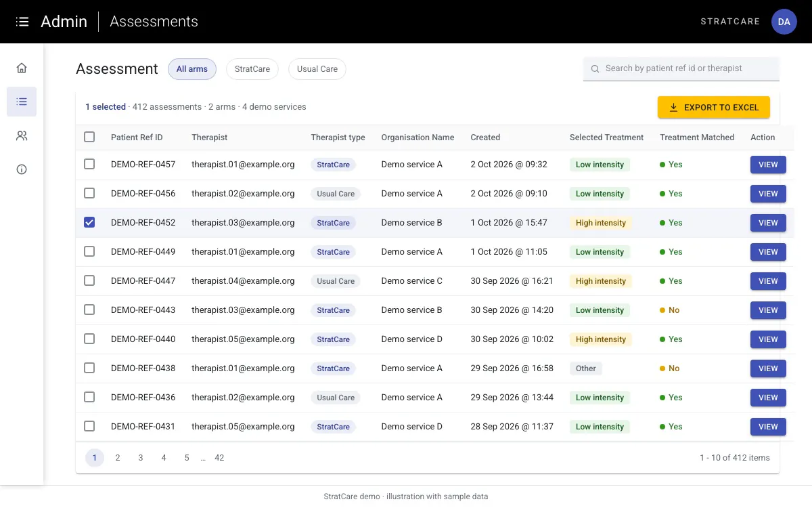Check the DEMO-REF-0438 row checkbox
Image resolution: width=812 pixels, height=508 pixels.
pos(89,368)
